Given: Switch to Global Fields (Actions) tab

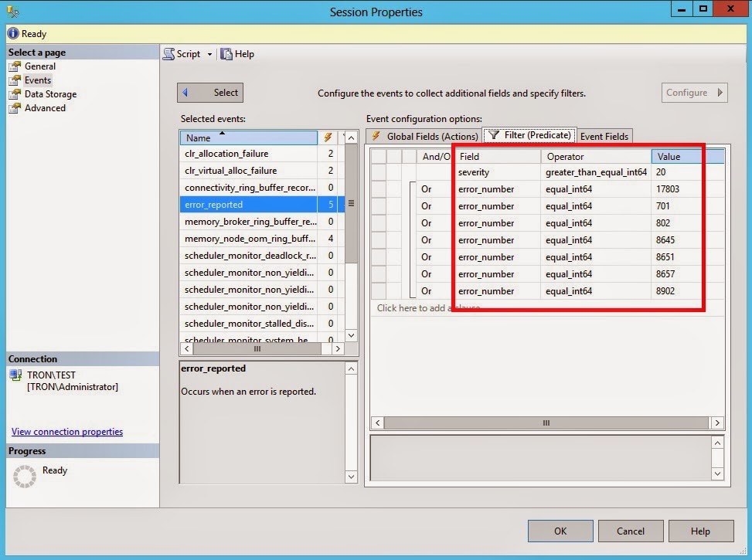Looking at the screenshot, I should click(424, 136).
